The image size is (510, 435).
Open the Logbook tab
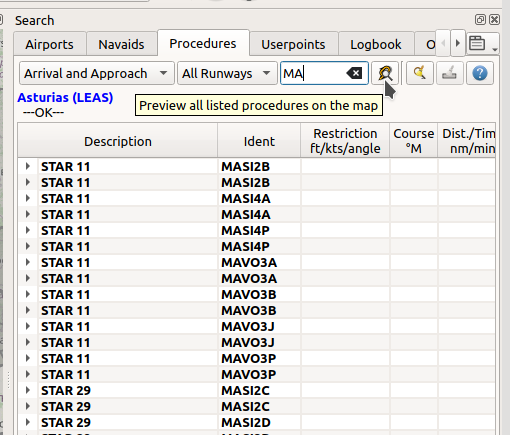point(376,44)
